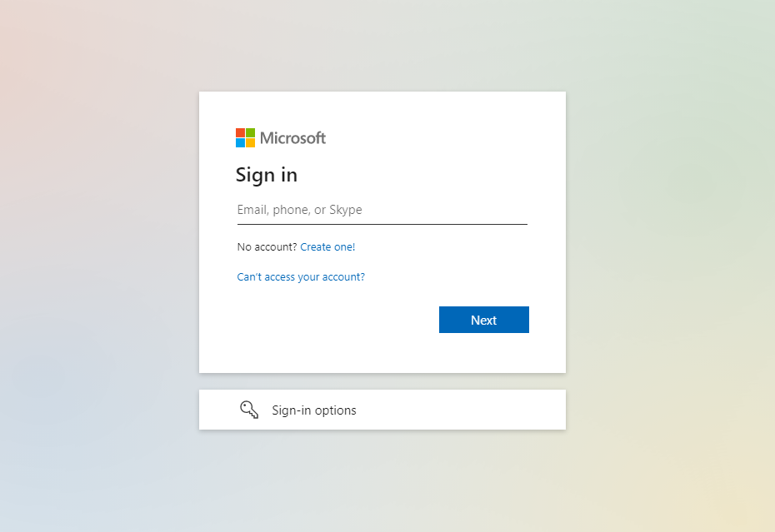The width and height of the screenshot is (775, 532).
Task: Click the word Next on the button
Action: click(483, 321)
